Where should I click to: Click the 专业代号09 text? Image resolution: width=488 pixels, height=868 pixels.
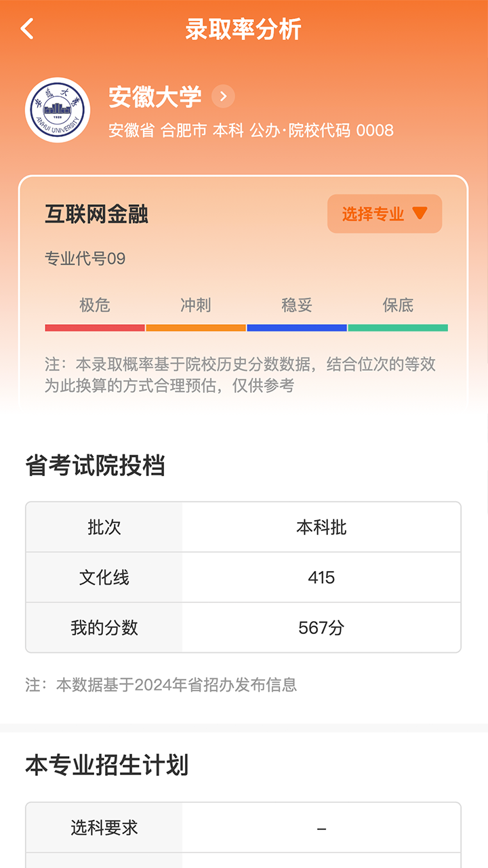(x=85, y=258)
